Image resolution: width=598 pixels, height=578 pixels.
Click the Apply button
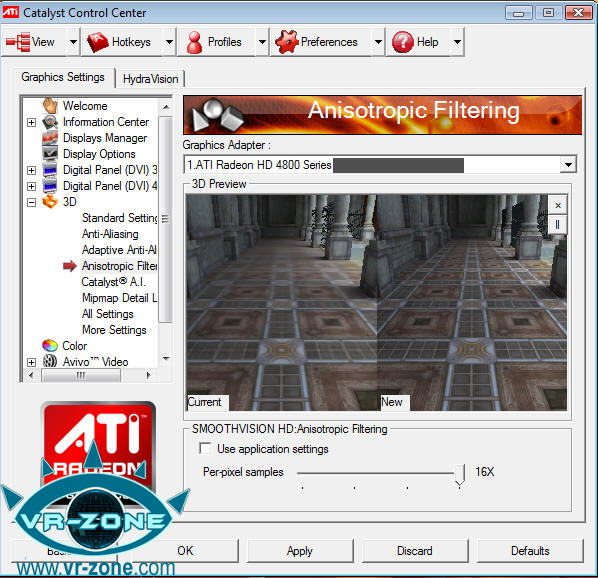point(300,551)
